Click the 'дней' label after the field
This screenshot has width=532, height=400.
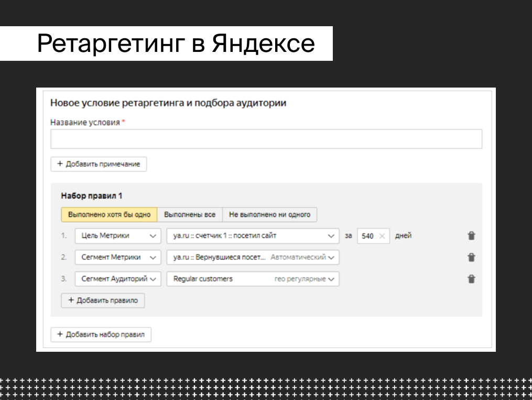[x=403, y=235]
